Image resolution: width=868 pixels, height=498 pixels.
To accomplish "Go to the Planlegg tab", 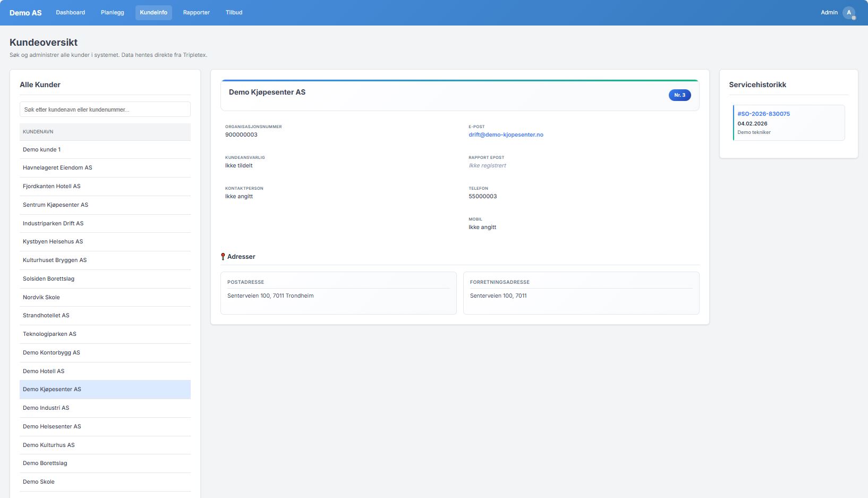I will tap(112, 13).
